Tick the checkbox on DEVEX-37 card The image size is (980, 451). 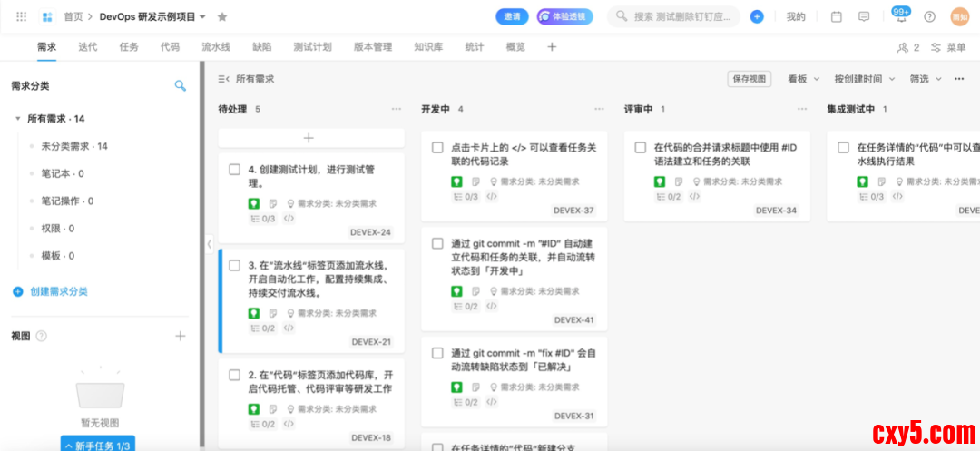[437, 148]
